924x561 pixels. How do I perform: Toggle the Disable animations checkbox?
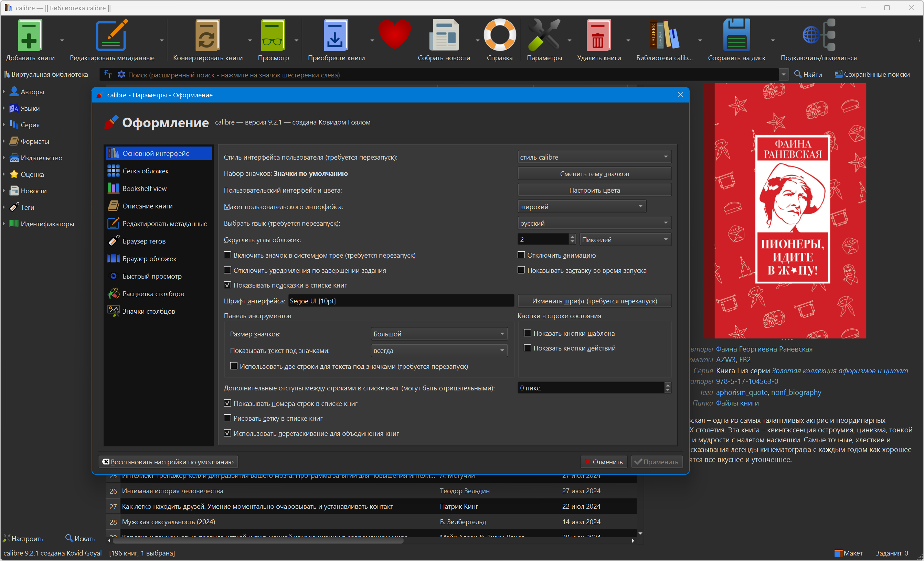[521, 255]
